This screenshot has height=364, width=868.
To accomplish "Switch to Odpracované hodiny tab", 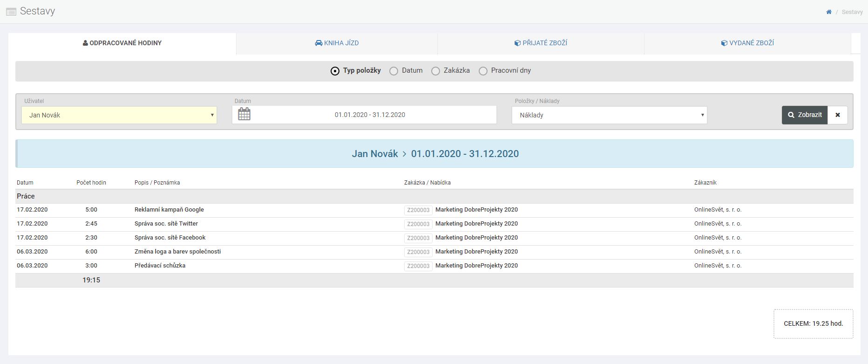I will point(122,43).
